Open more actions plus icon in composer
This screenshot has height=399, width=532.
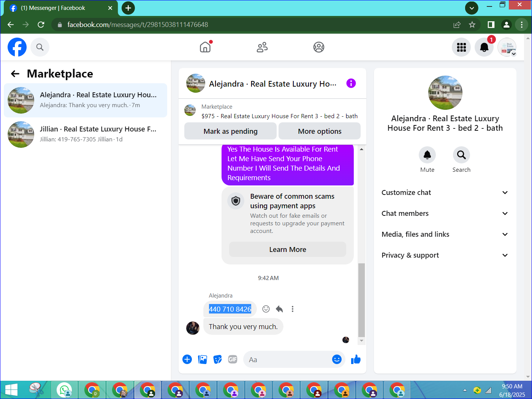point(187,359)
